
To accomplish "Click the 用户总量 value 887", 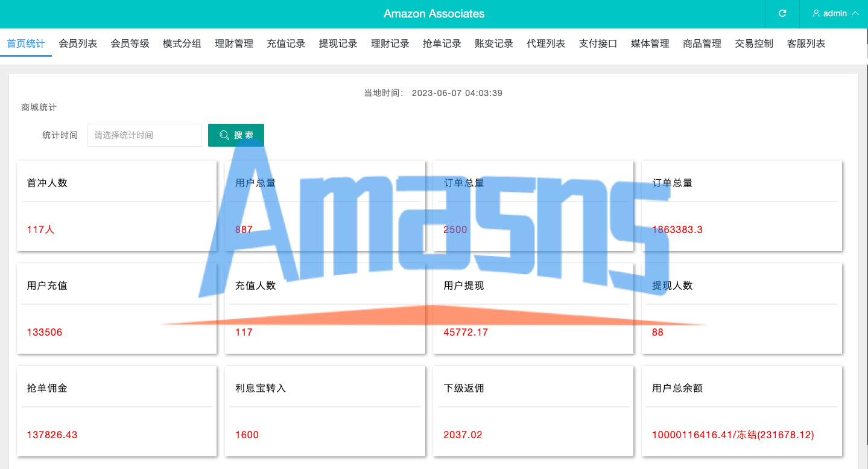I will [244, 229].
